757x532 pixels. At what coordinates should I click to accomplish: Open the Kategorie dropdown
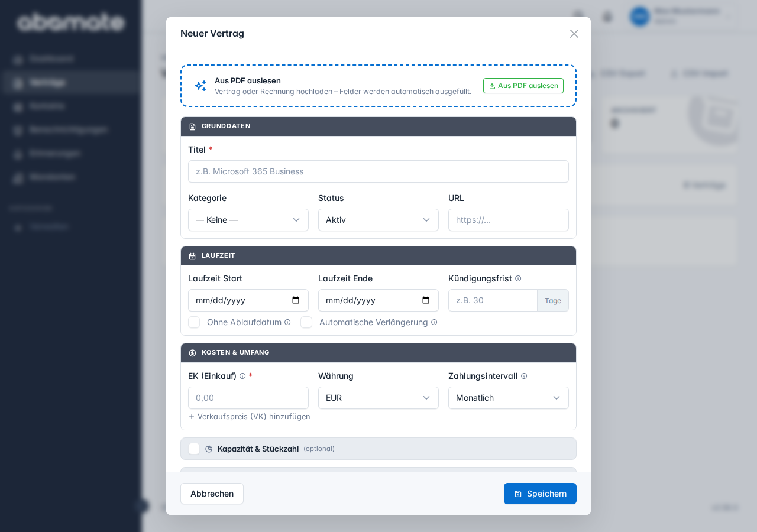click(x=248, y=220)
